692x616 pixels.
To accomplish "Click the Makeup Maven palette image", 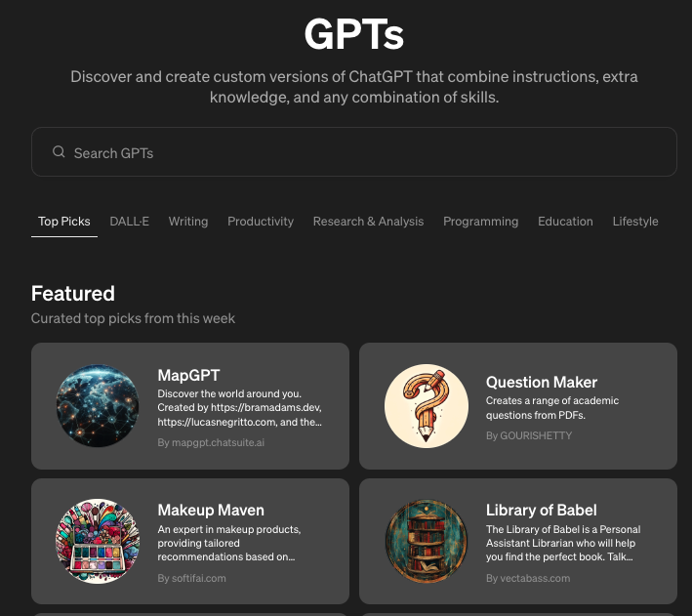I will point(98,542).
